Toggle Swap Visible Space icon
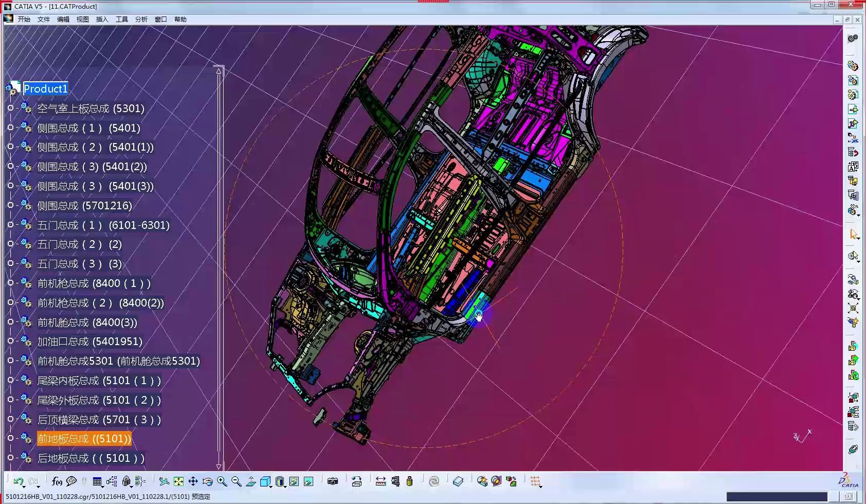 (309, 481)
